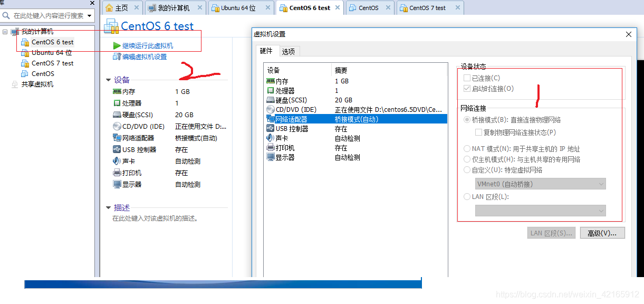This screenshot has width=644, height=304.
Task: Click 继续运行此虚拟机 link
Action: pos(148,46)
